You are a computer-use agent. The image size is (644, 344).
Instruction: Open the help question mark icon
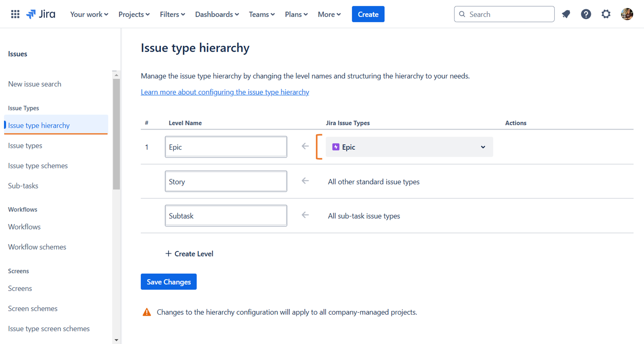click(x=586, y=14)
